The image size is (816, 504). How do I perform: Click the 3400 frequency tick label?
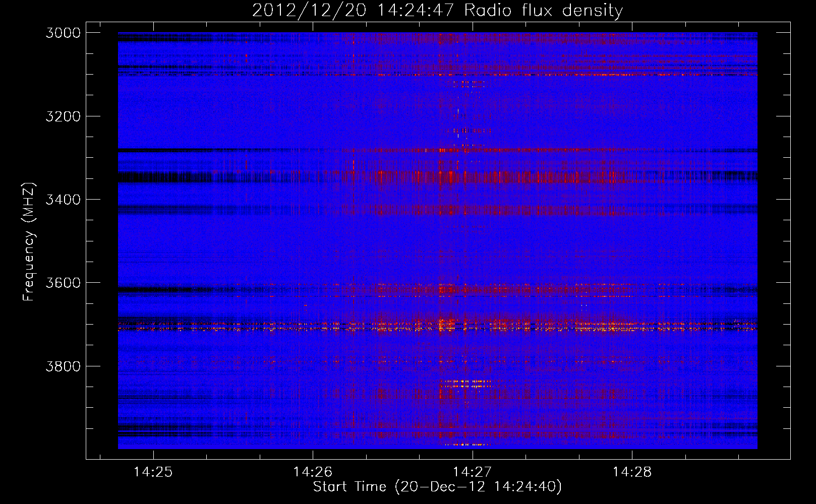pos(63,200)
